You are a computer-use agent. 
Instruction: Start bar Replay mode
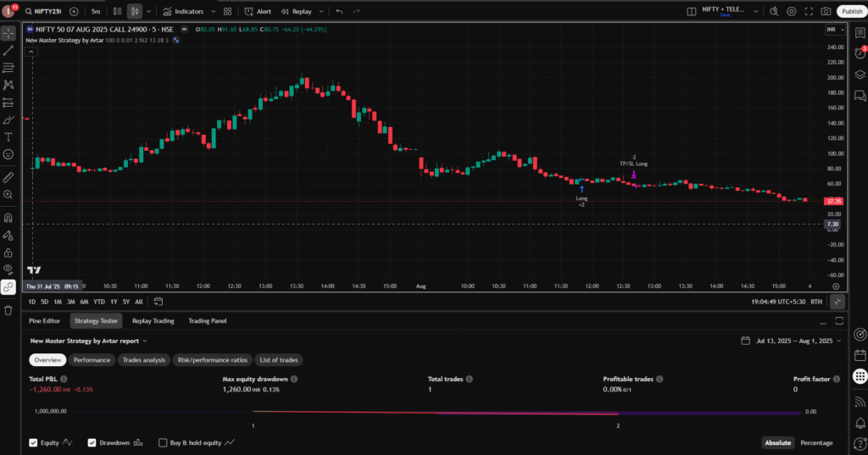pyautogui.click(x=296, y=12)
